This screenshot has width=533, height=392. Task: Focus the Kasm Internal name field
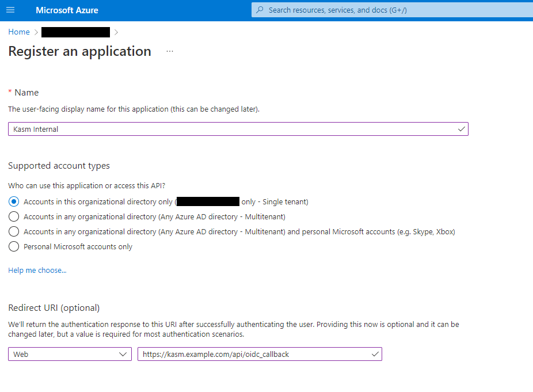pos(230,130)
